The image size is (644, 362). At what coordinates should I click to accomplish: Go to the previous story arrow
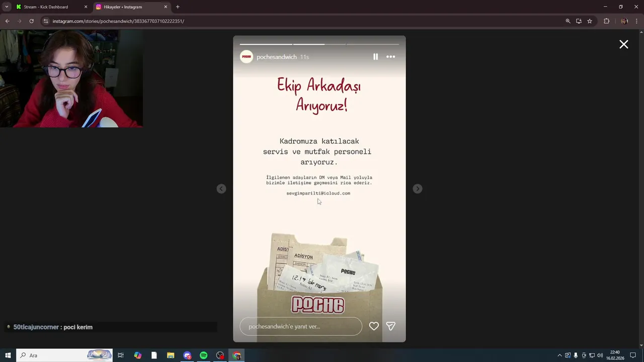[x=221, y=189]
